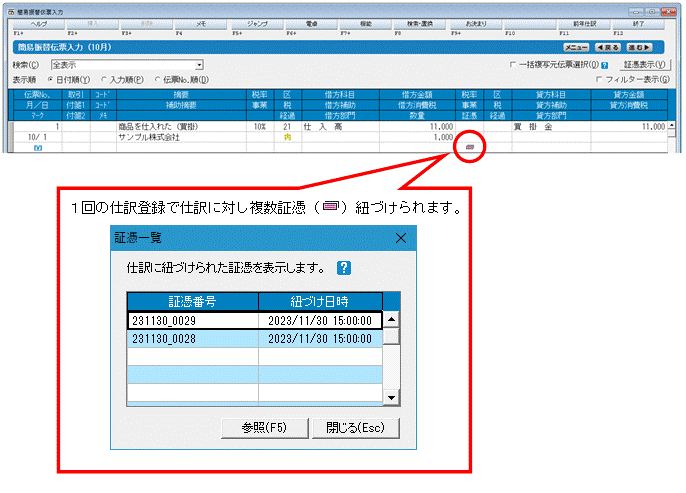The height and width of the screenshot is (493, 686).
Task: Click the voucher list scroll down arrow
Action: pyautogui.click(x=392, y=398)
